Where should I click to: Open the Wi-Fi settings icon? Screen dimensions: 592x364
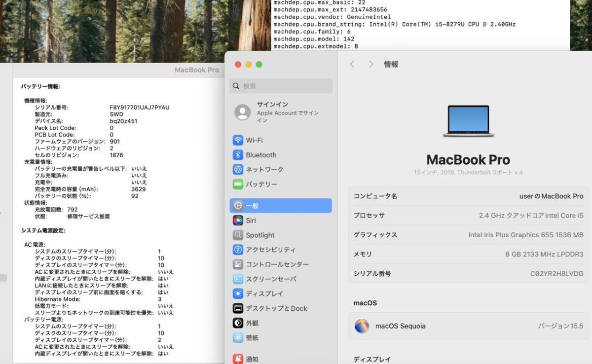point(237,140)
